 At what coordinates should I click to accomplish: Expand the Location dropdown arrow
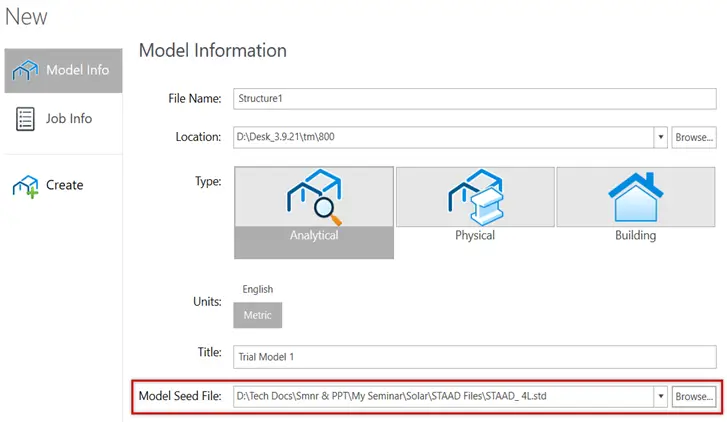tap(661, 137)
